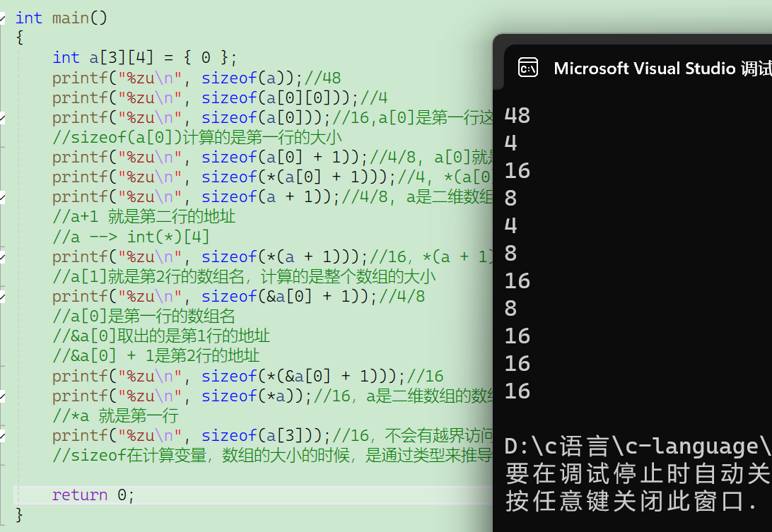The width and height of the screenshot is (772, 532).
Task: Click comment '//&a[0]取出的是第1行的地址'
Action: 161,336
